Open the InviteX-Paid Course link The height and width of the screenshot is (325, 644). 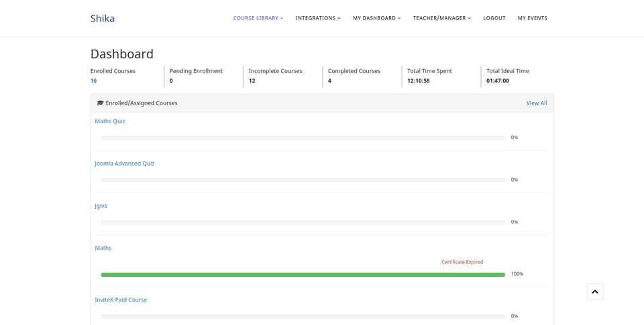[x=121, y=300]
